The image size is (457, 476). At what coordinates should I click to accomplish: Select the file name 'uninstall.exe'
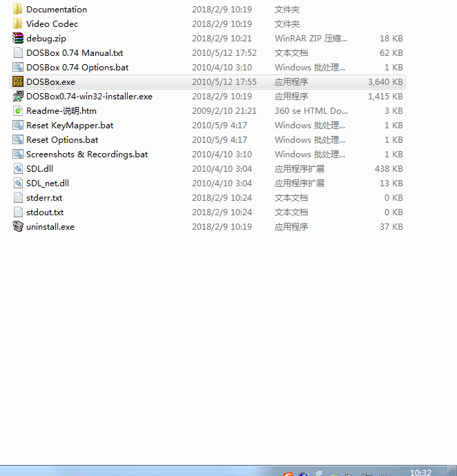(x=50, y=227)
